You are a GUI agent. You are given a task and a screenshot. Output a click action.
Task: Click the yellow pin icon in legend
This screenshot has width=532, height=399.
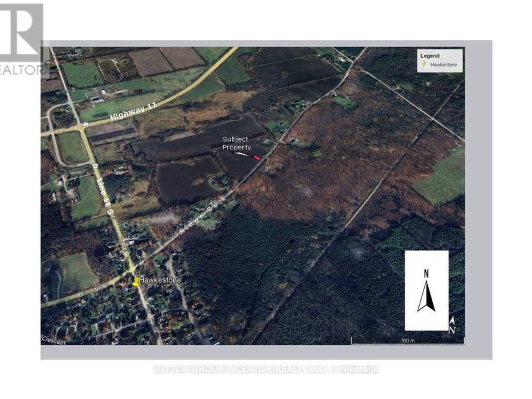click(424, 64)
